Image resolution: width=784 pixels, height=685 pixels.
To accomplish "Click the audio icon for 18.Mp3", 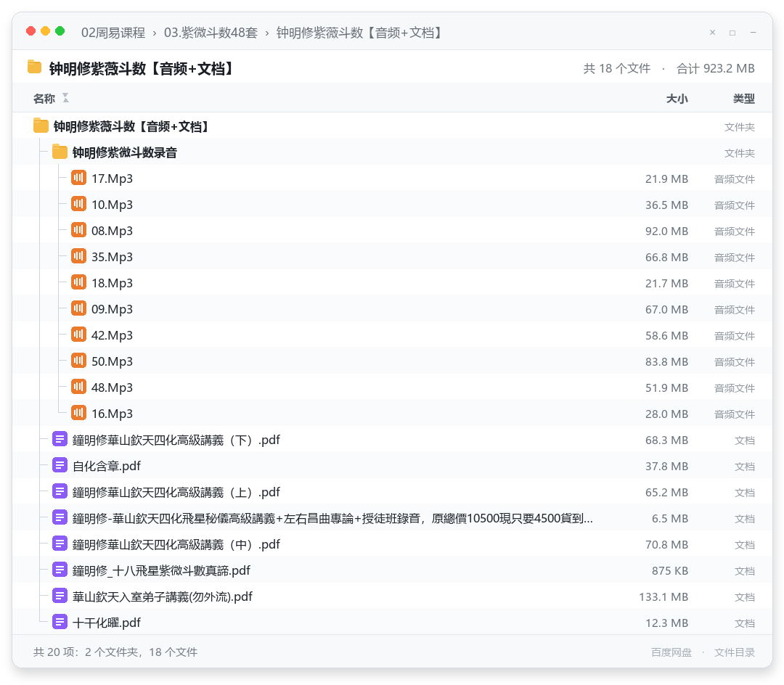I will coord(78,282).
